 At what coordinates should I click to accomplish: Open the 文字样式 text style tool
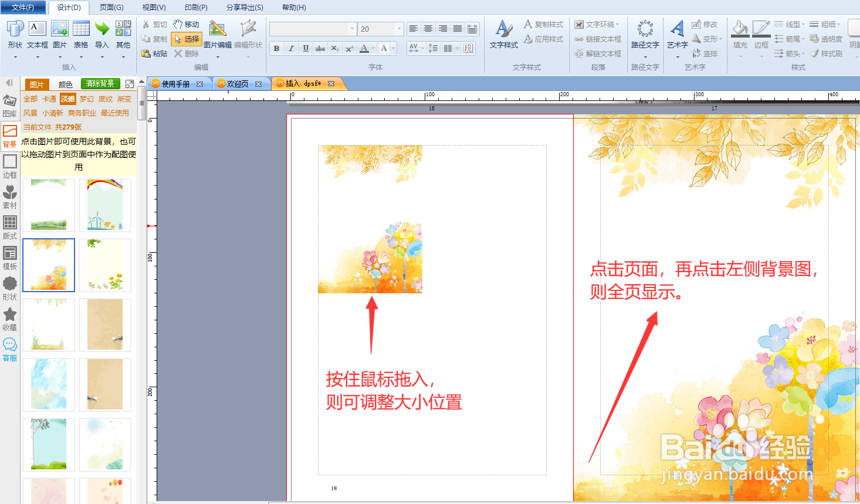tap(504, 35)
